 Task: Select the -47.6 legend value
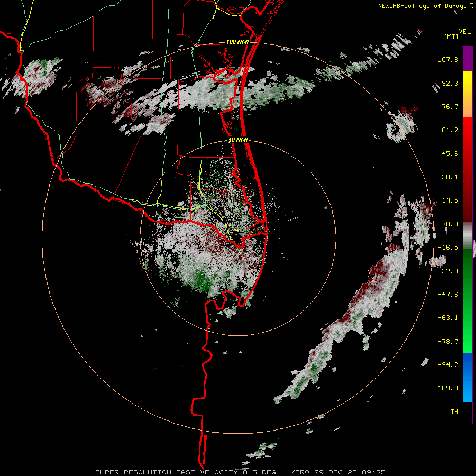point(448,295)
